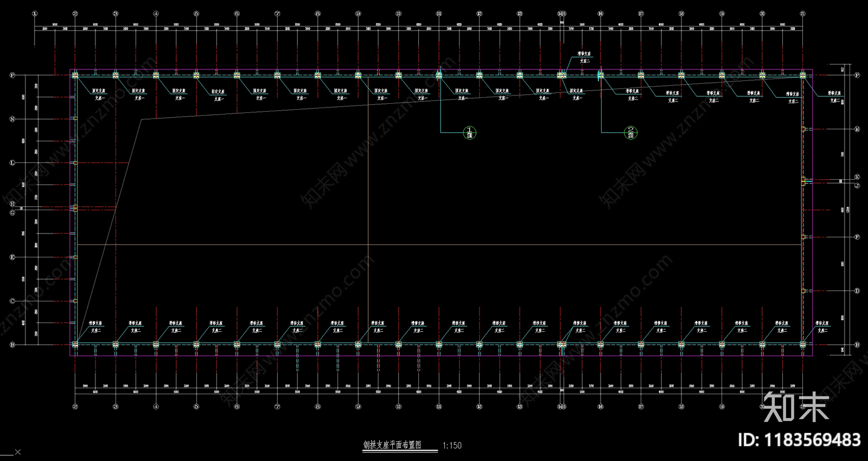This screenshot has width=868, height=461.
Task: Select axis bubble D on the right side
Action: pyautogui.click(x=857, y=291)
